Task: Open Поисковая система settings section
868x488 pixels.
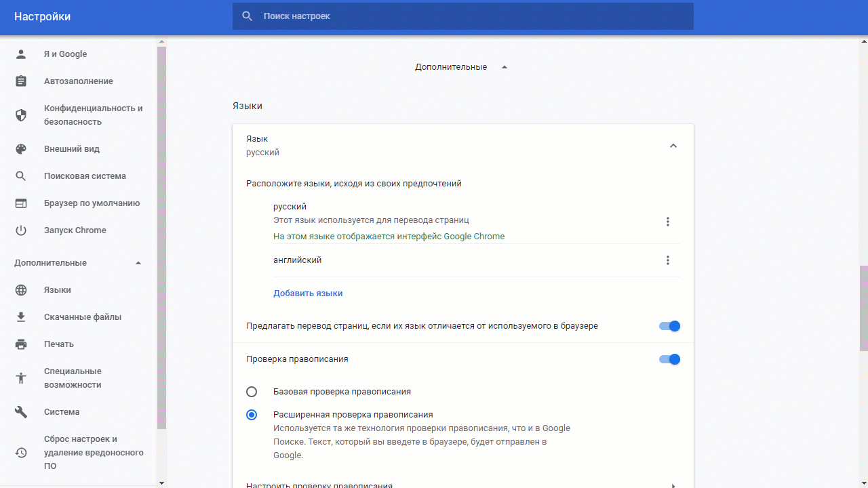Action: point(85,176)
